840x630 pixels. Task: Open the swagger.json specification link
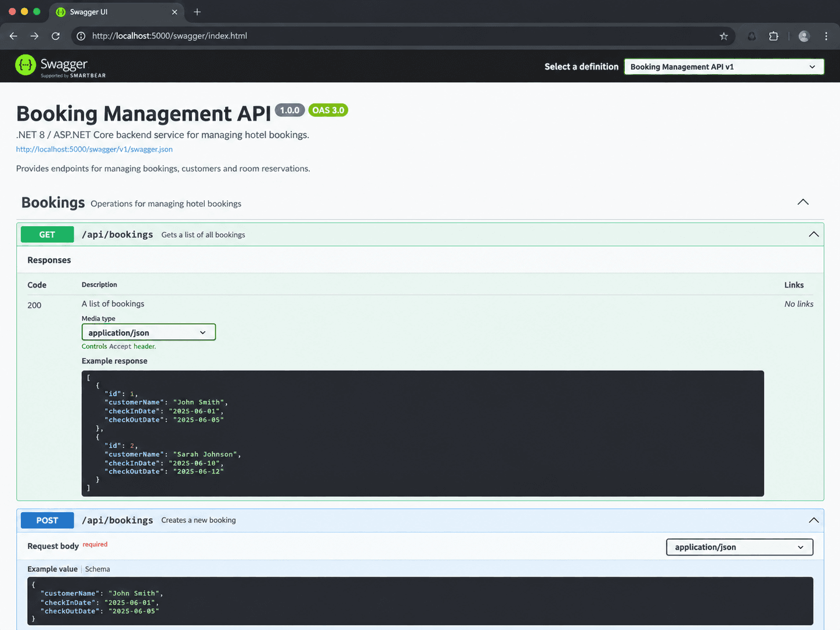(x=94, y=149)
